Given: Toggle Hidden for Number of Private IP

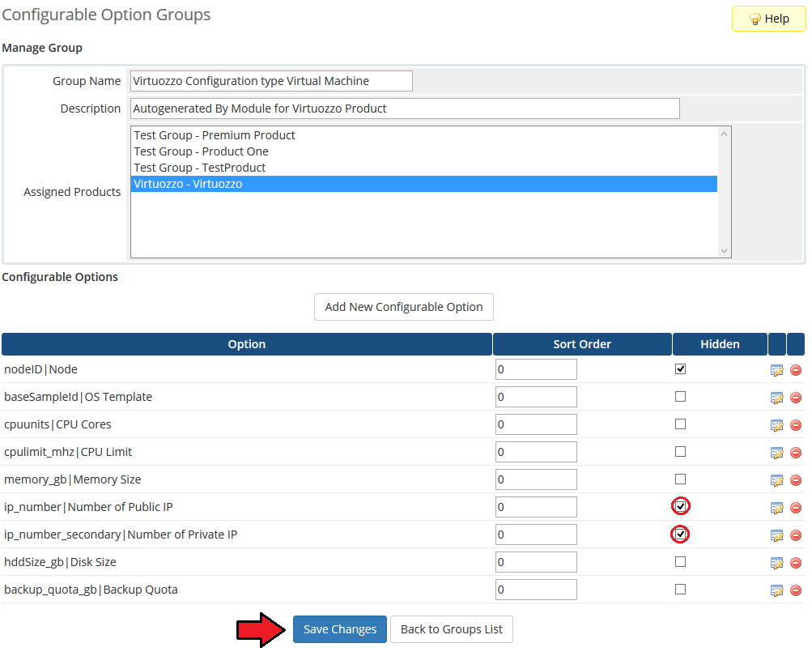Looking at the screenshot, I should (681, 534).
